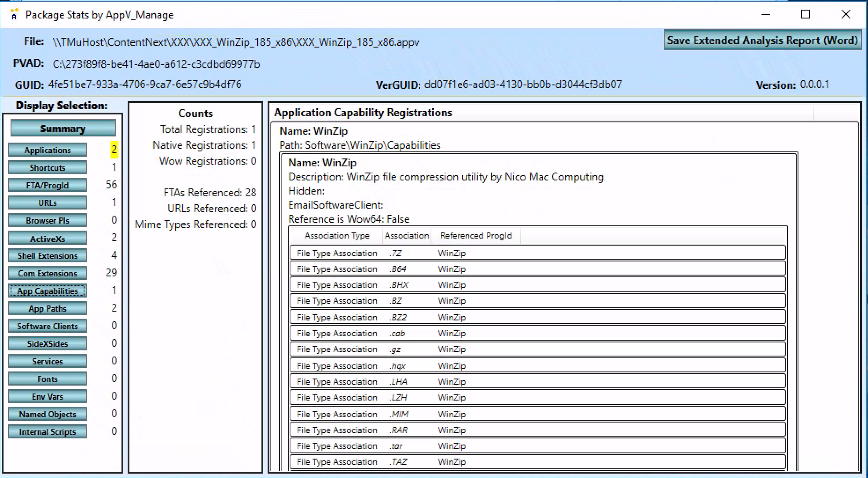Click the Com Extensions count 29
Viewport: 868px width, 478px height.
(x=111, y=272)
